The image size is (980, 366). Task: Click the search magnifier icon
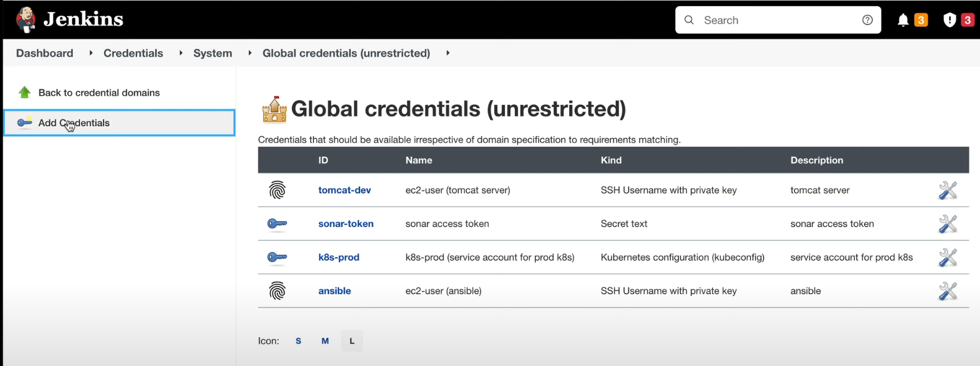689,20
